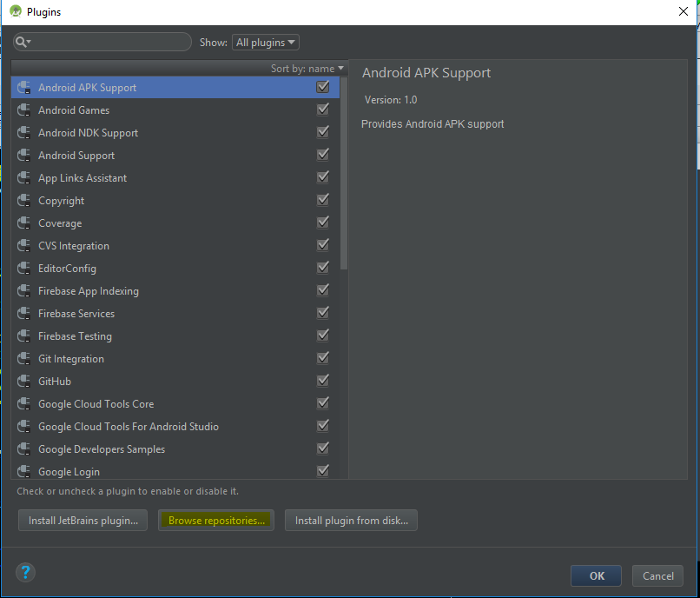Uncheck the CVS Integration plugin

click(x=323, y=245)
